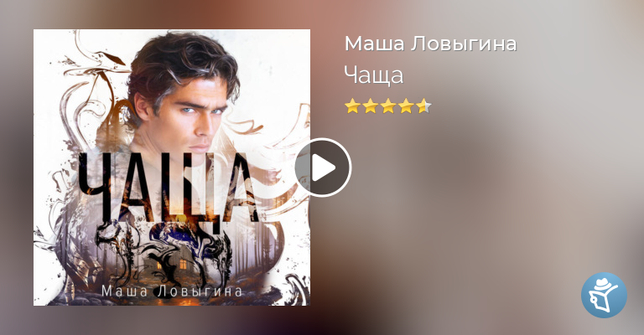
Task: Click the large ЧАЩА lettering on the cover
Action: [169, 188]
